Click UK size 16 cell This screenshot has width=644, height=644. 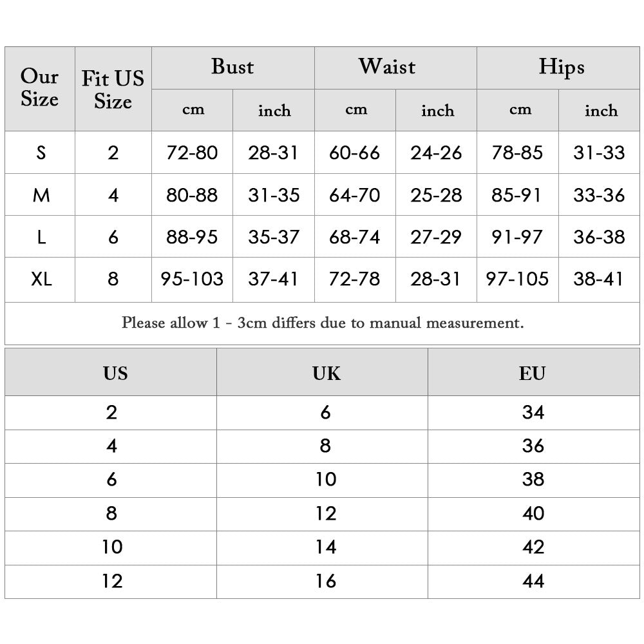(326, 581)
